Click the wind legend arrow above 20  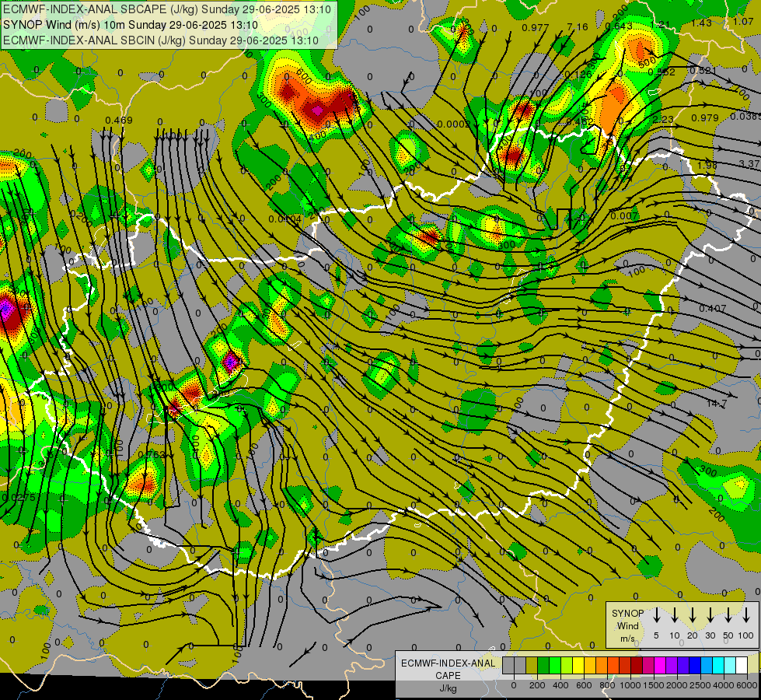[x=693, y=615]
